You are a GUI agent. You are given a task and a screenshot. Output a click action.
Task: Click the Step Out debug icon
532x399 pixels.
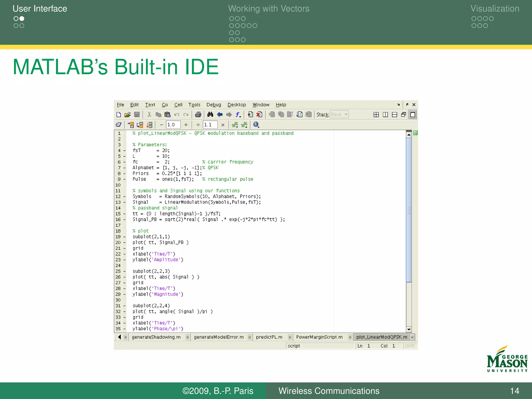[x=290, y=115]
